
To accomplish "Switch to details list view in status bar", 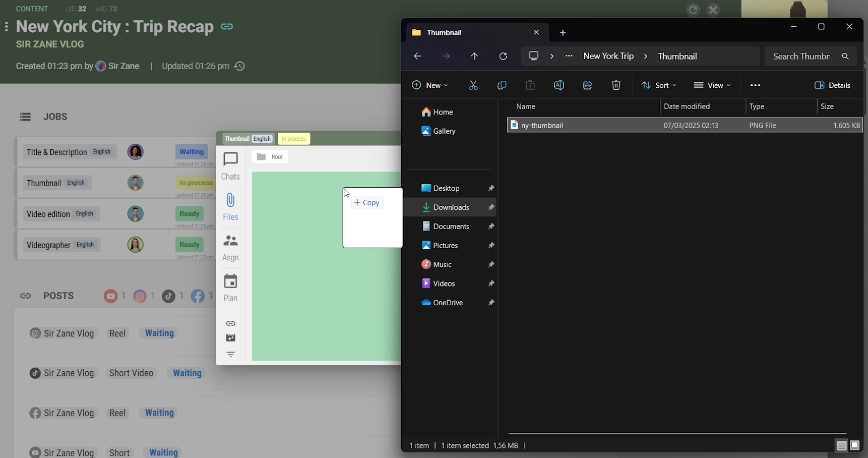I will pyautogui.click(x=841, y=445).
